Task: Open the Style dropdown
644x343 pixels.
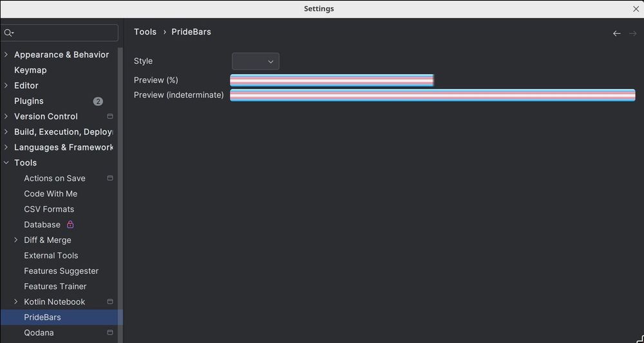Action: point(256,61)
